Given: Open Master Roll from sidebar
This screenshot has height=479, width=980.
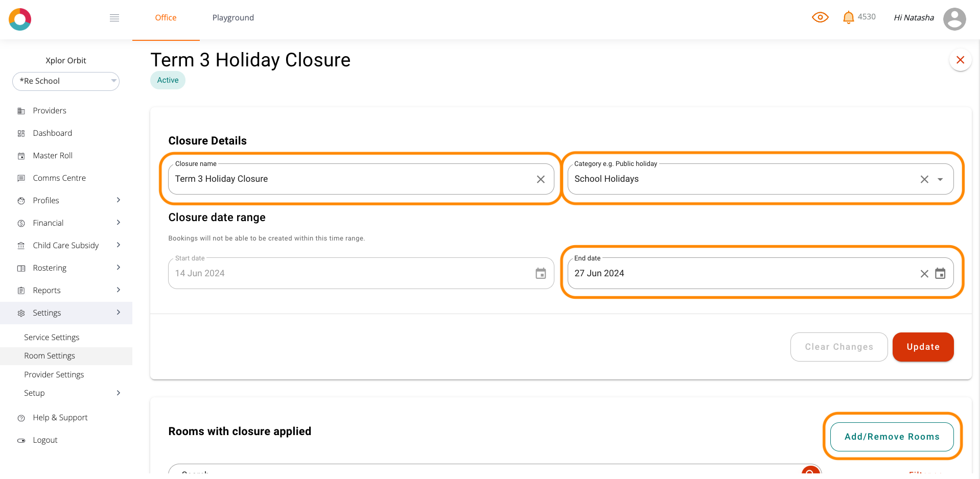Looking at the screenshot, I should pos(53,156).
